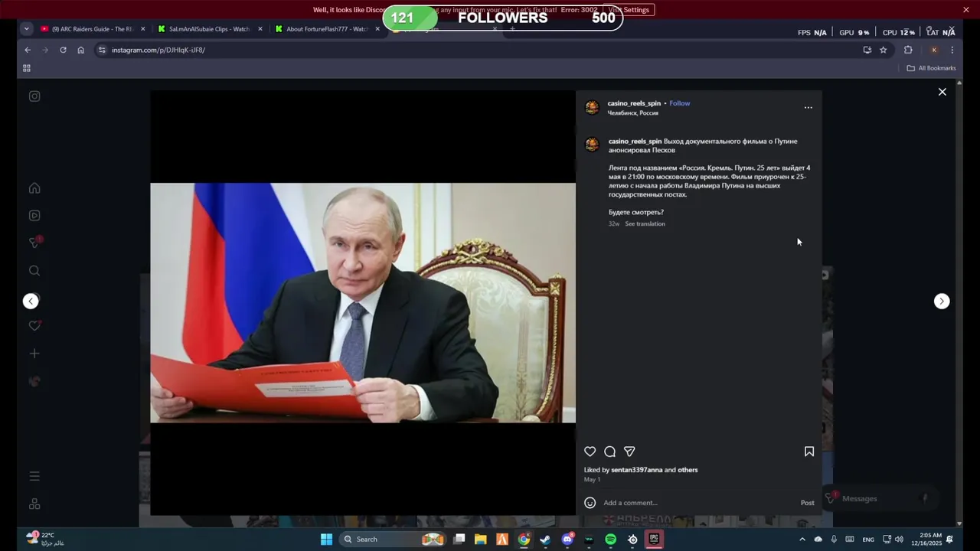The width and height of the screenshot is (980, 551).
Task: Follow the casino_reels_spin account
Action: pyautogui.click(x=679, y=103)
